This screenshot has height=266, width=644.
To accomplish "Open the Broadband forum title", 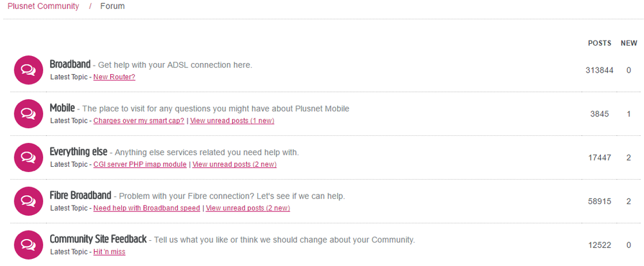I will click(70, 64).
